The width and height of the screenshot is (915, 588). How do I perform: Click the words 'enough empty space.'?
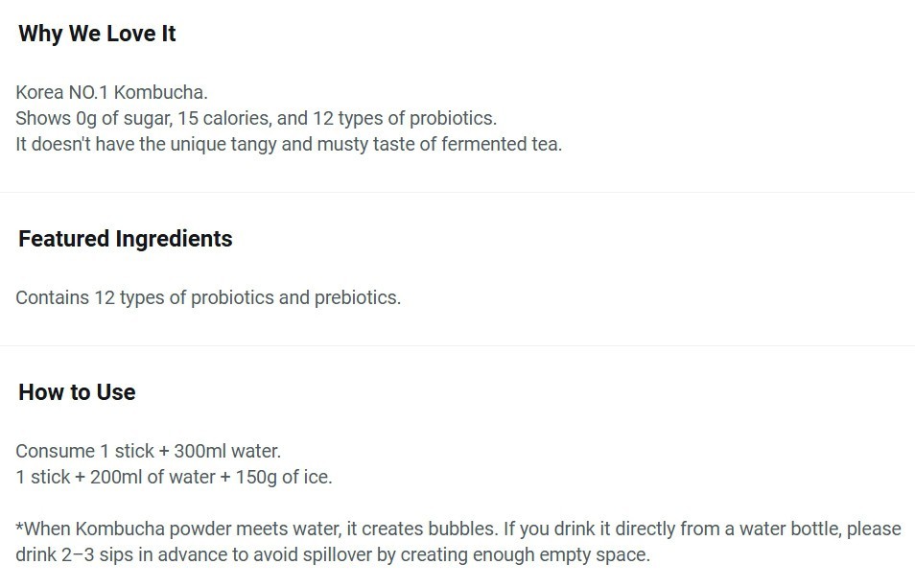coord(561,554)
